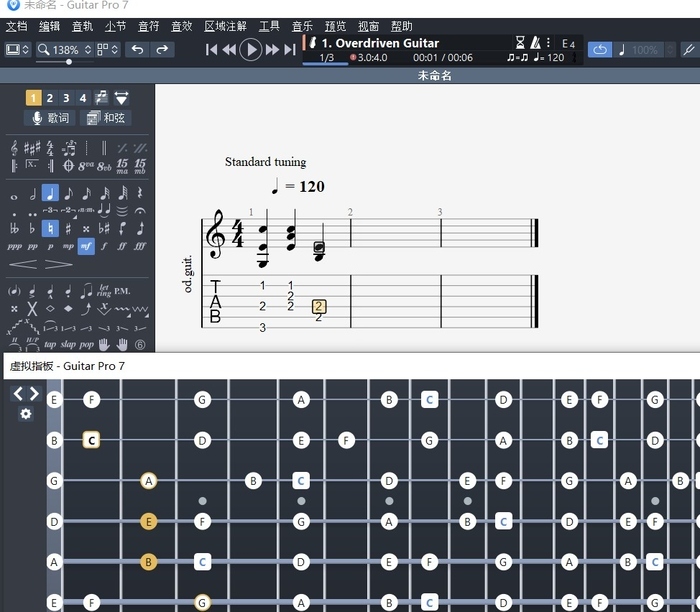Toggle the loop playback button
This screenshot has width=700, height=612.
pyautogui.click(x=599, y=49)
